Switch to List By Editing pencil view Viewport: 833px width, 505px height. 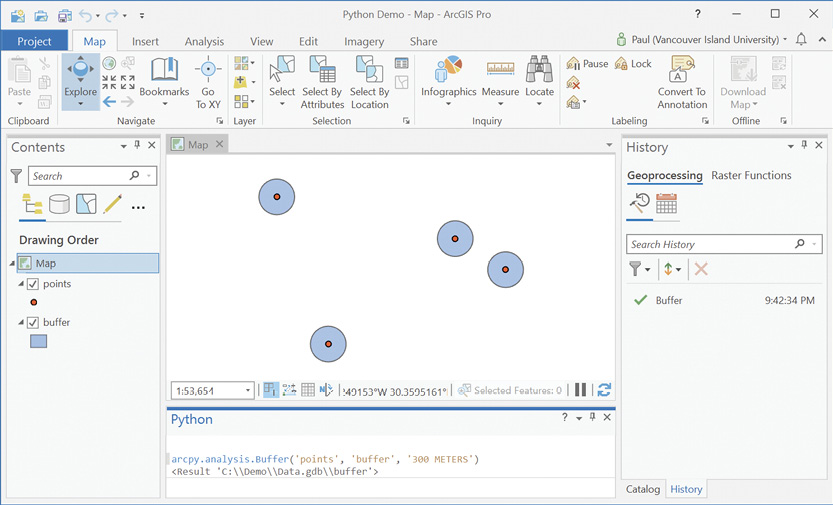[113, 204]
